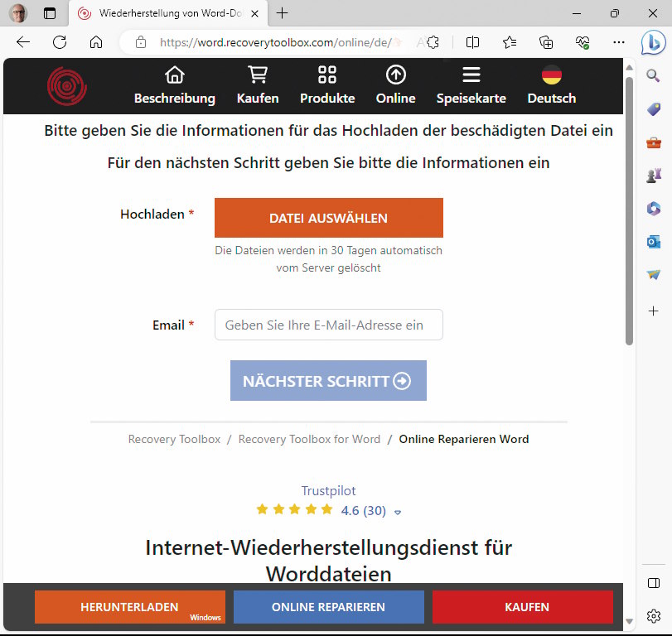672x636 pixels.
Task: Click the ONLINE REPARIEREN button
Action: (x=329, y=607)
